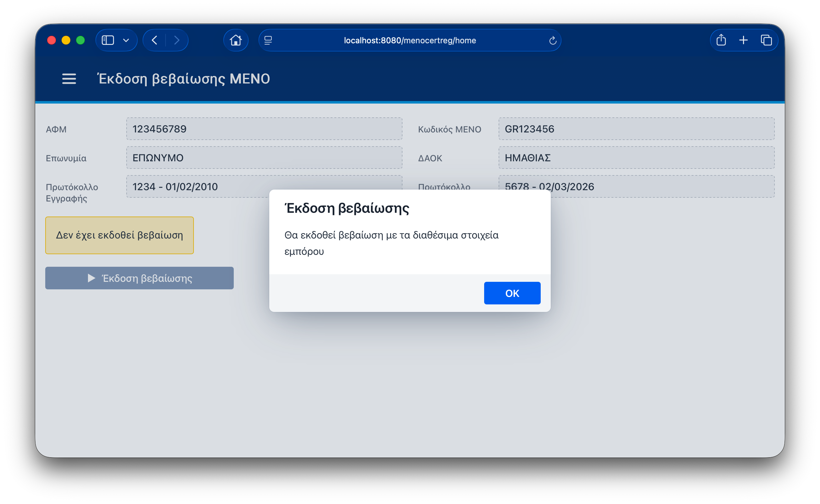Click the page reader icon in address bar

click(x=268, y=40)
